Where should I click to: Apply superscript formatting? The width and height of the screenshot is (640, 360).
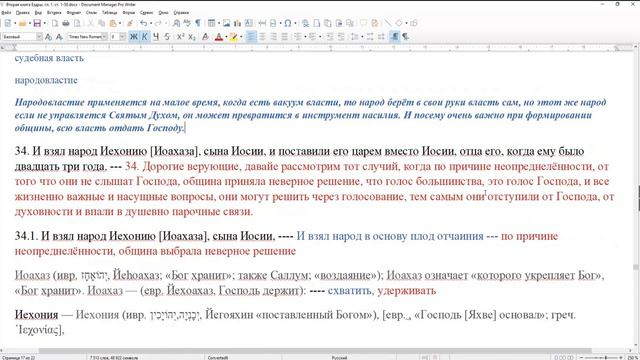[180, 37]
